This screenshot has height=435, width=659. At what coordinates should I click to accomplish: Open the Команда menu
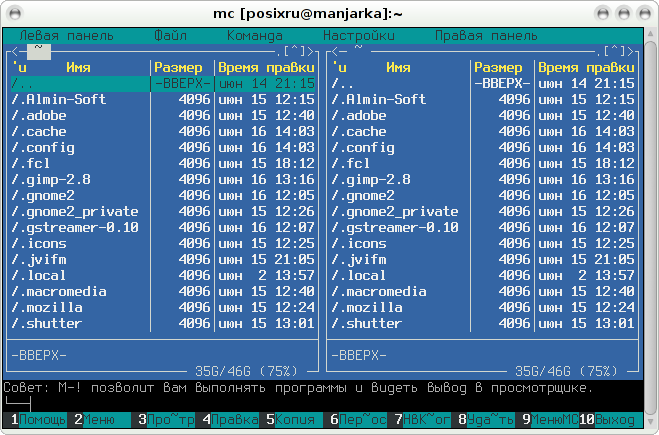pyautogui.click(x=255, y=36)
